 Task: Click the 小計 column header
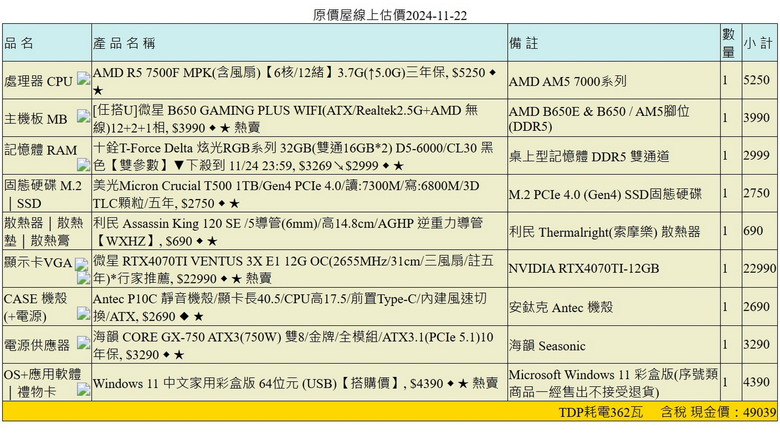(x=758, y=43)
